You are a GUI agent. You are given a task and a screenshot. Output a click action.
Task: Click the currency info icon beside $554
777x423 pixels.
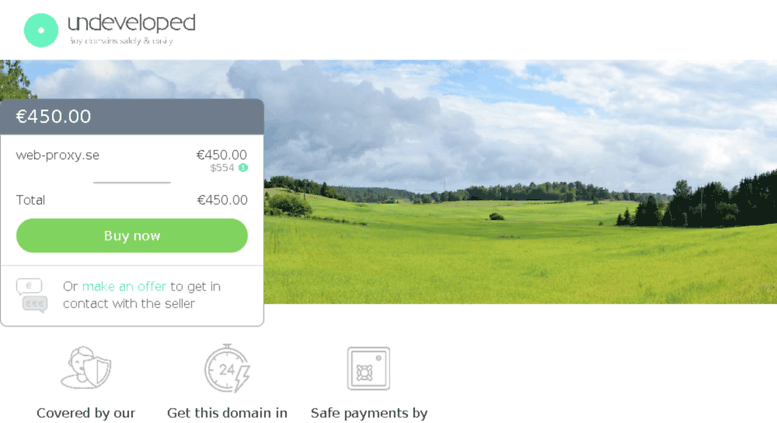coord(243,168)
